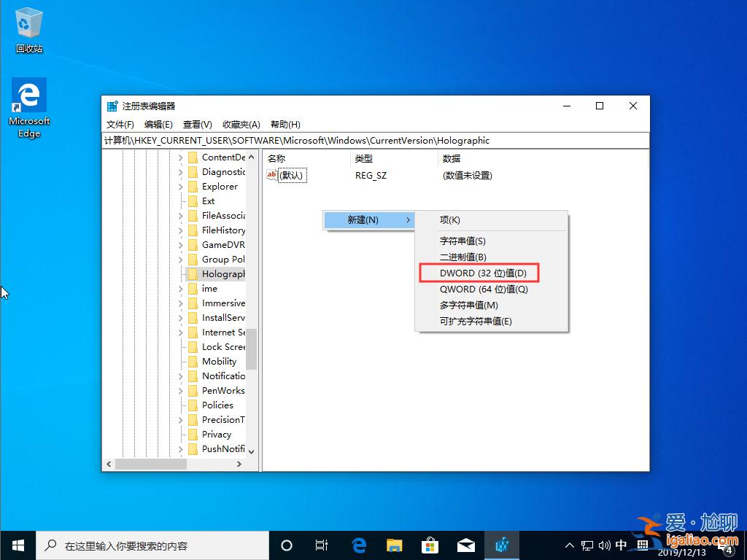Expand the ime registry key

point(182,288)
